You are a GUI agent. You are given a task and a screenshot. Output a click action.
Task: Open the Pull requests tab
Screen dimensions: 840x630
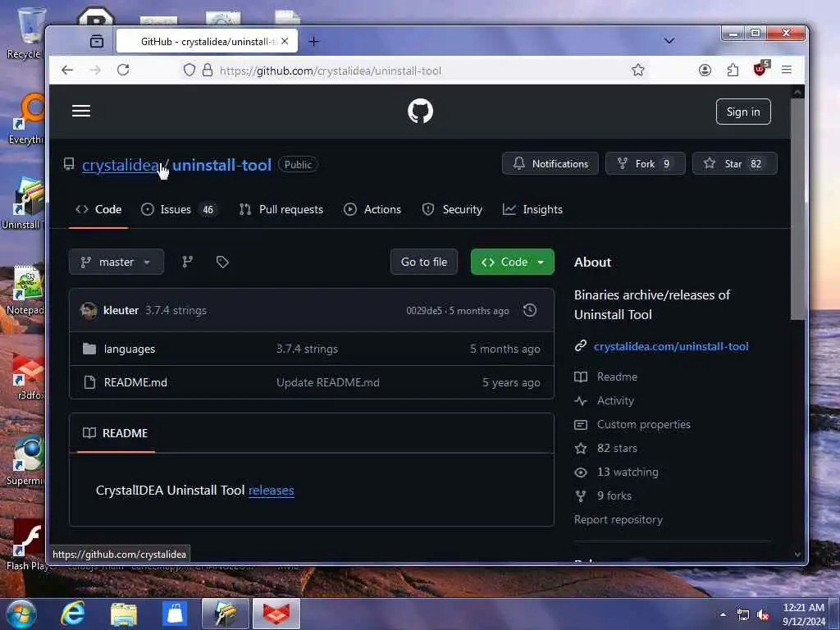[281, 209]
